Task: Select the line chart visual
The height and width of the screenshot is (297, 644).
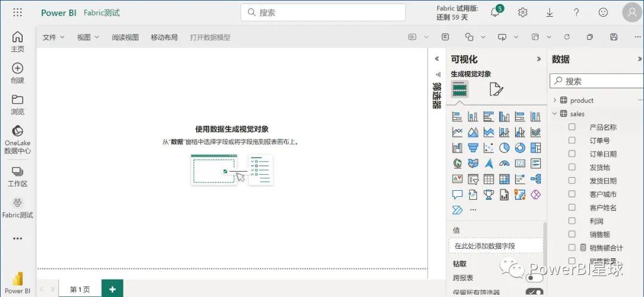Action: click(x=457, y=132)
